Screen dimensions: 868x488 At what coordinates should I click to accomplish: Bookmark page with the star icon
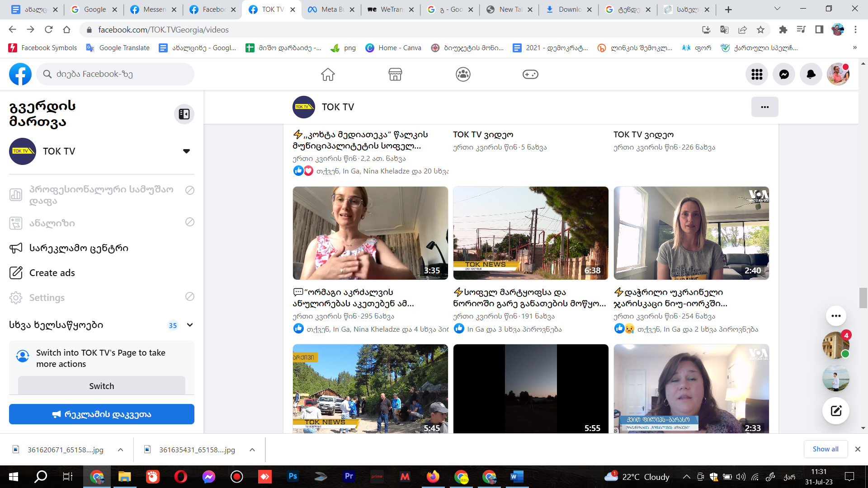pos(760,30)
